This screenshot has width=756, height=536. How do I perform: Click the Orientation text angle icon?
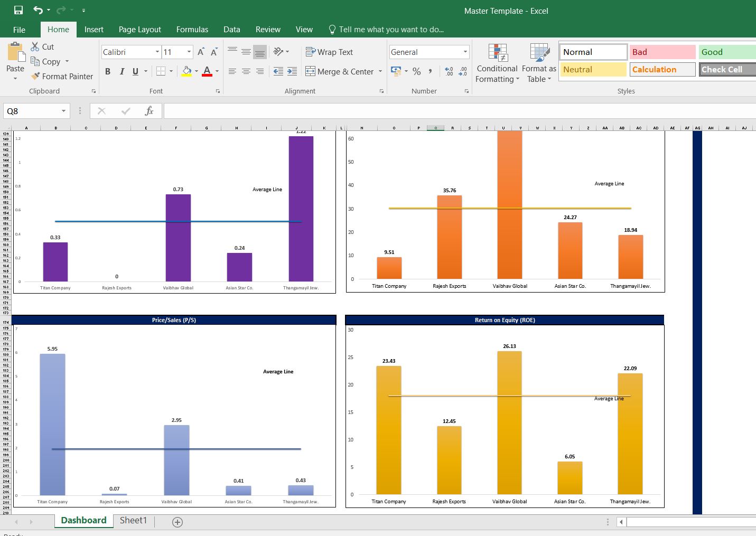click(278, 51)
